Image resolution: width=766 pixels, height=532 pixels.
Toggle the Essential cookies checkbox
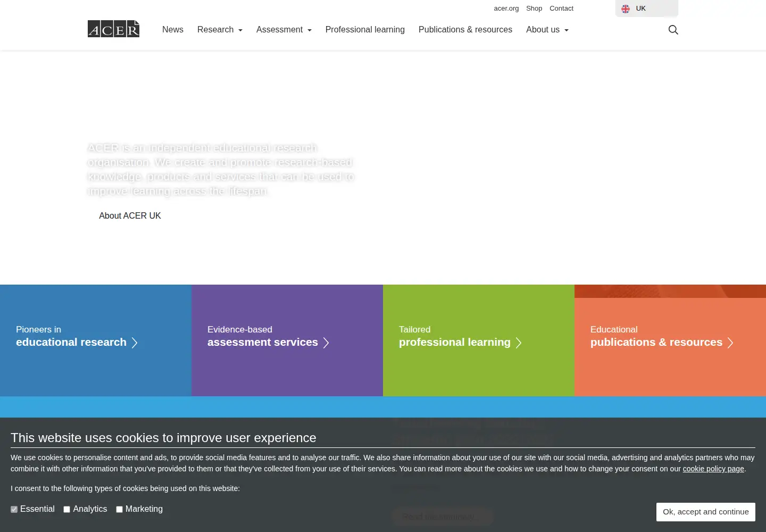pos(14,509)
